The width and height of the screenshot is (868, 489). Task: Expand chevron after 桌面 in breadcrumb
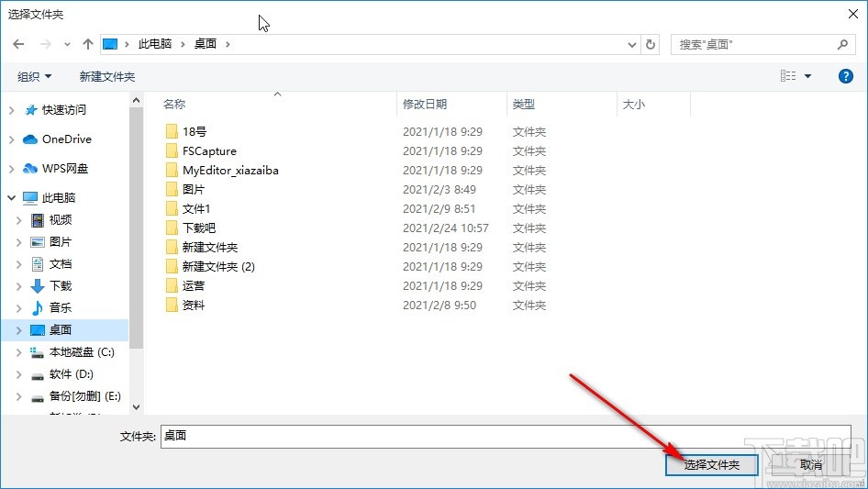tap(228, 44)
